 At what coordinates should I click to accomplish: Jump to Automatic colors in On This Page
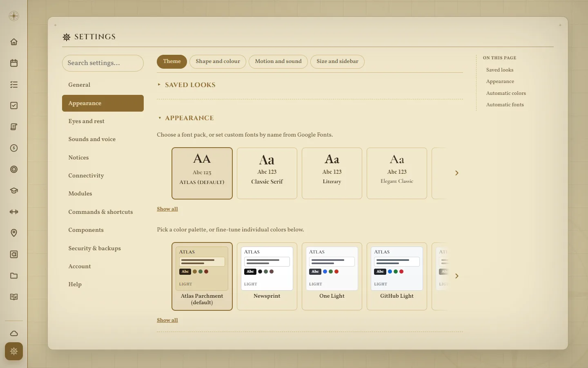506,93
